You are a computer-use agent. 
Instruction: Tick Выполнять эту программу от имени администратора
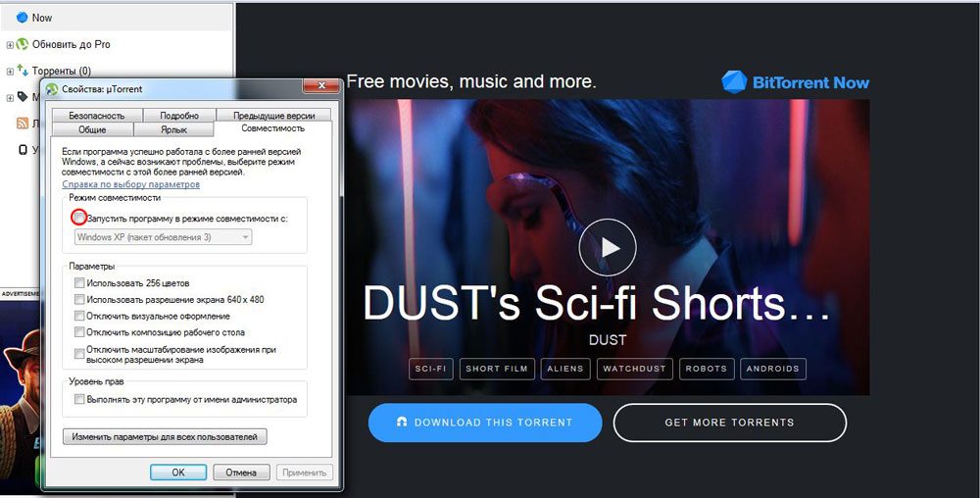79,400
